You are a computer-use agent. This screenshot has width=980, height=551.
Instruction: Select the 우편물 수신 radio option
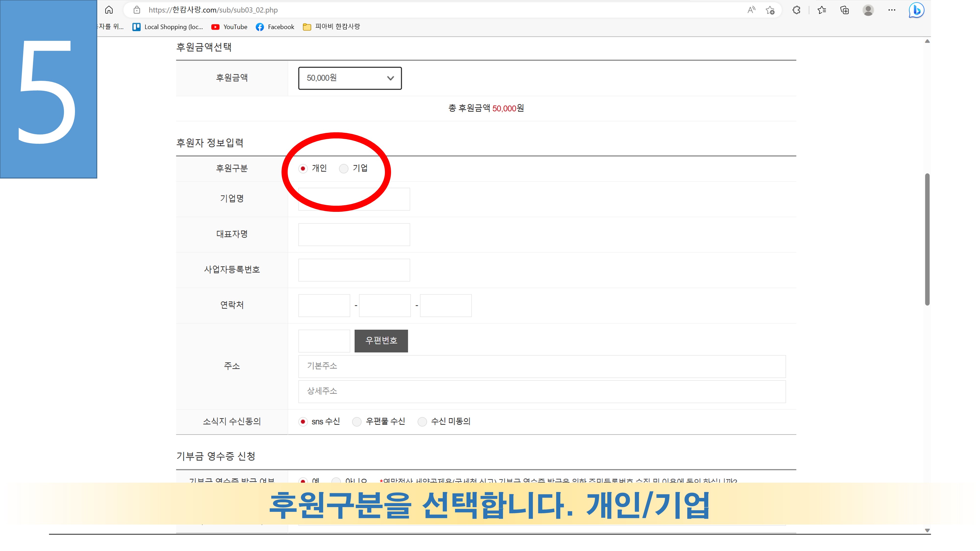pyautogui.click(x=357, y=421)
